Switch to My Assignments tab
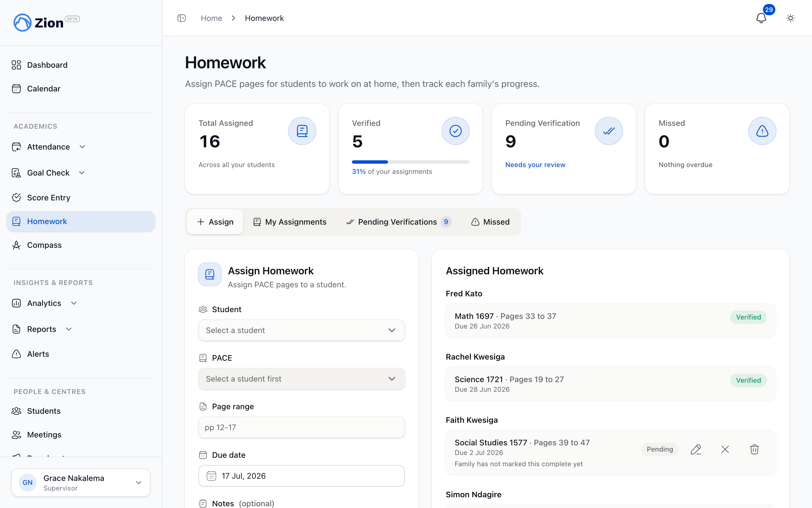Viewport: 812px width, 508px height. click(290, 222)
